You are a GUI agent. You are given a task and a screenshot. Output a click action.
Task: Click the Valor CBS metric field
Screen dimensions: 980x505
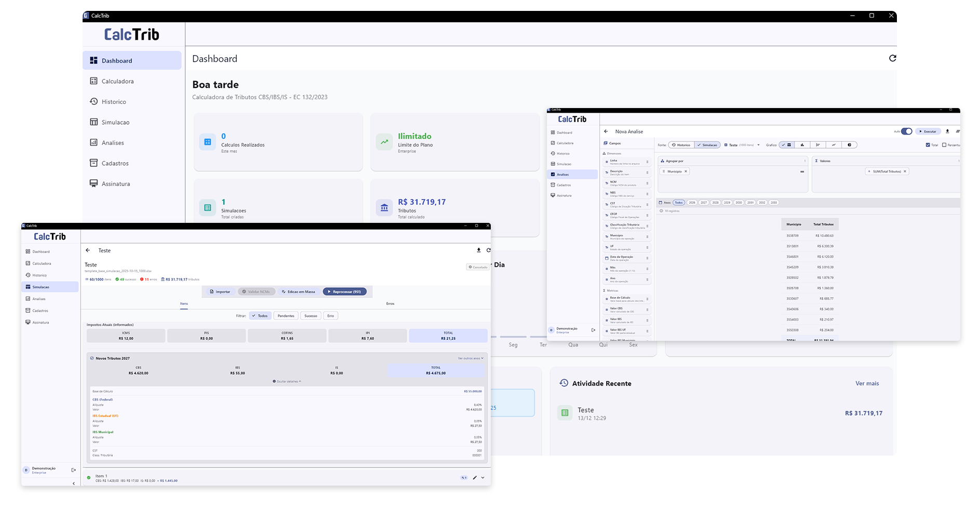click(x=627, y=310)
